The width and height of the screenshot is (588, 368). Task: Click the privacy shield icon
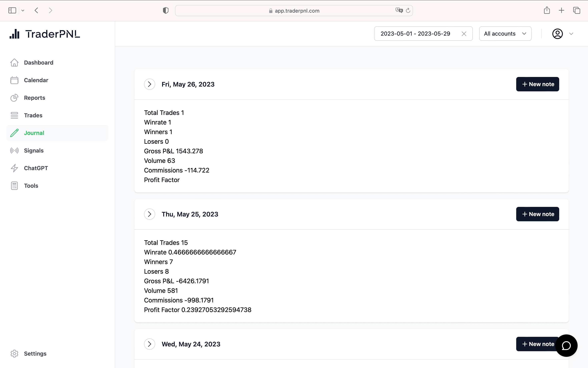[166, 10]
